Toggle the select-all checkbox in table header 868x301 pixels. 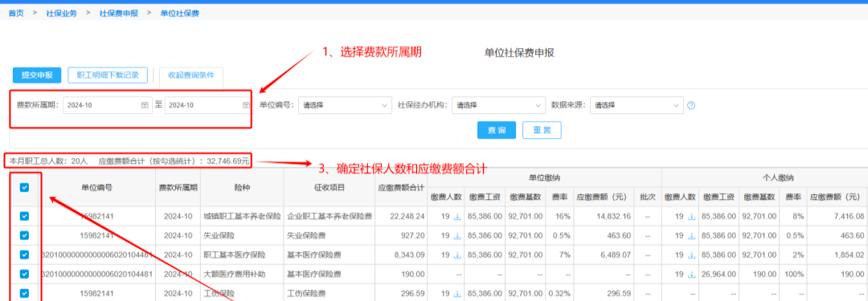point(24,188)
